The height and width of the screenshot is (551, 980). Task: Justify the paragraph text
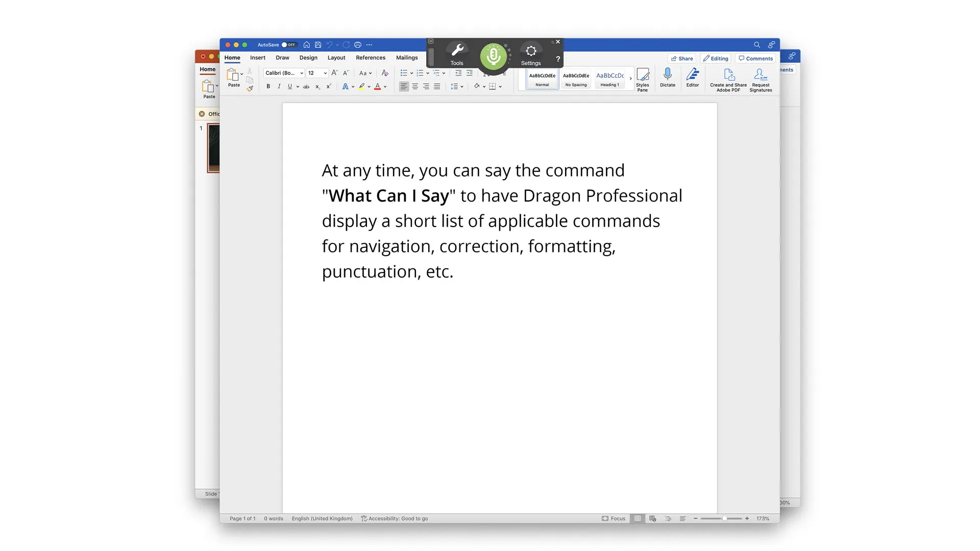pos(437,87)
